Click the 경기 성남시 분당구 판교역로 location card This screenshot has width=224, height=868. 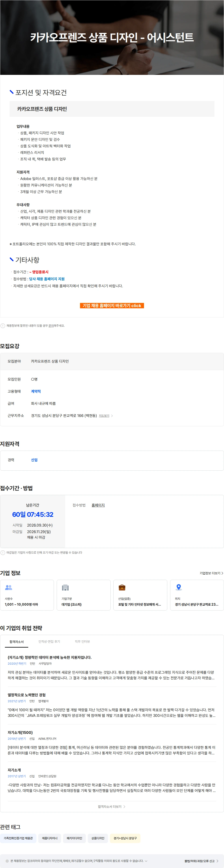[197, 595]
